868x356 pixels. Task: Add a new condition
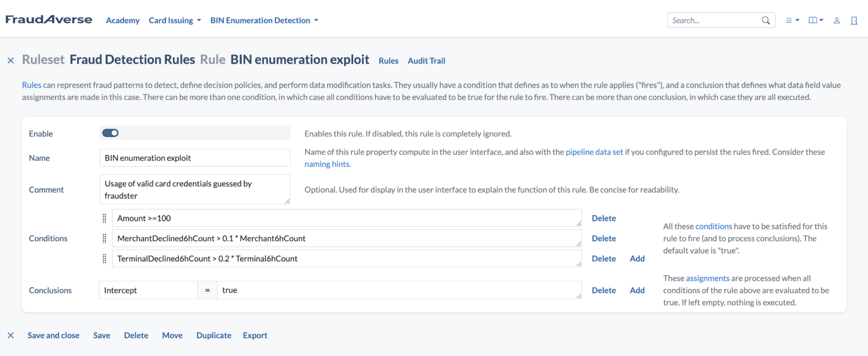click(x=637, y=259)
